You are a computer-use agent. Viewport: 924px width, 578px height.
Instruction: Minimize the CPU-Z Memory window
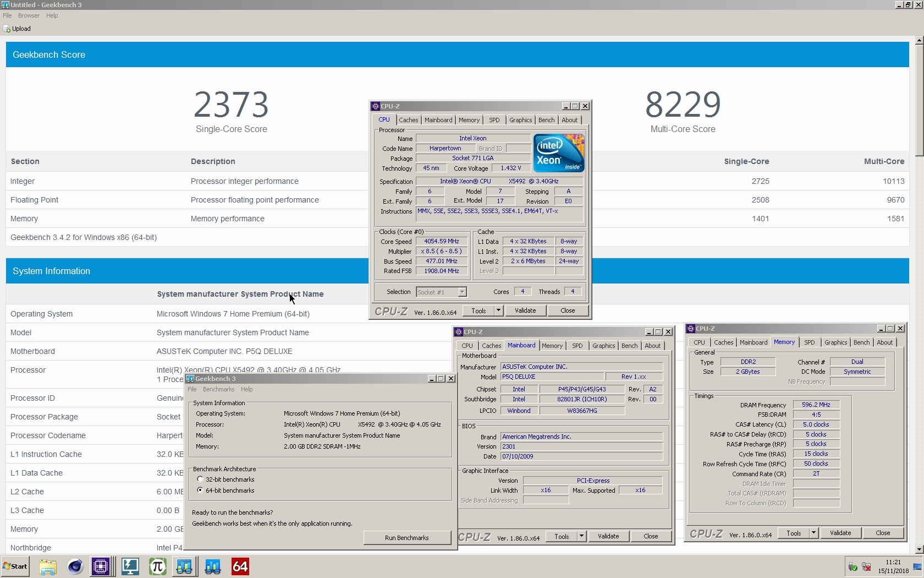tap(881, 329)
